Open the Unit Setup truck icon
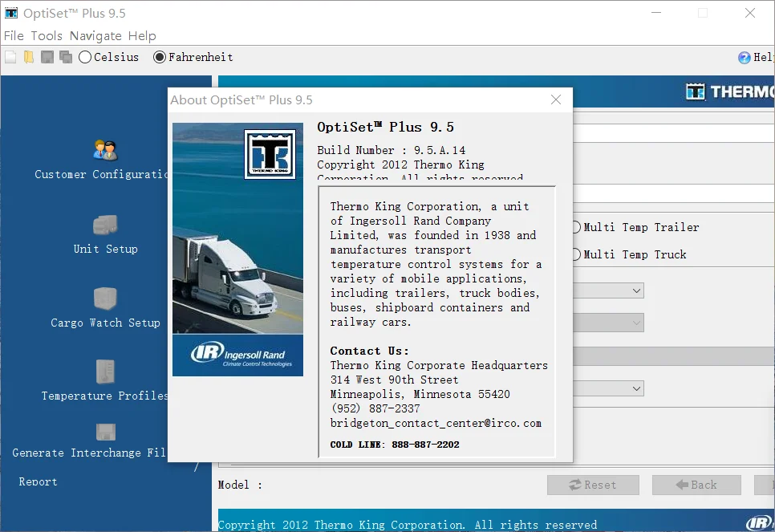Viewport: 775px width, 532px height. 105,225
